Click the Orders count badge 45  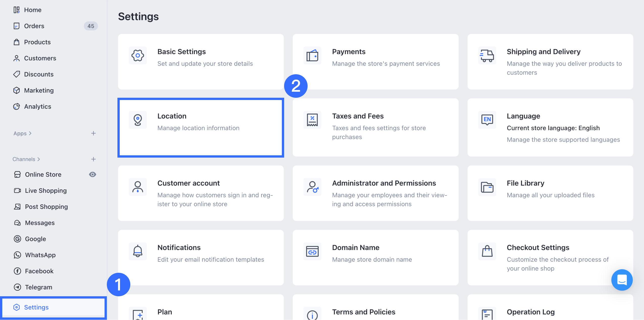(x=91, y=26)
